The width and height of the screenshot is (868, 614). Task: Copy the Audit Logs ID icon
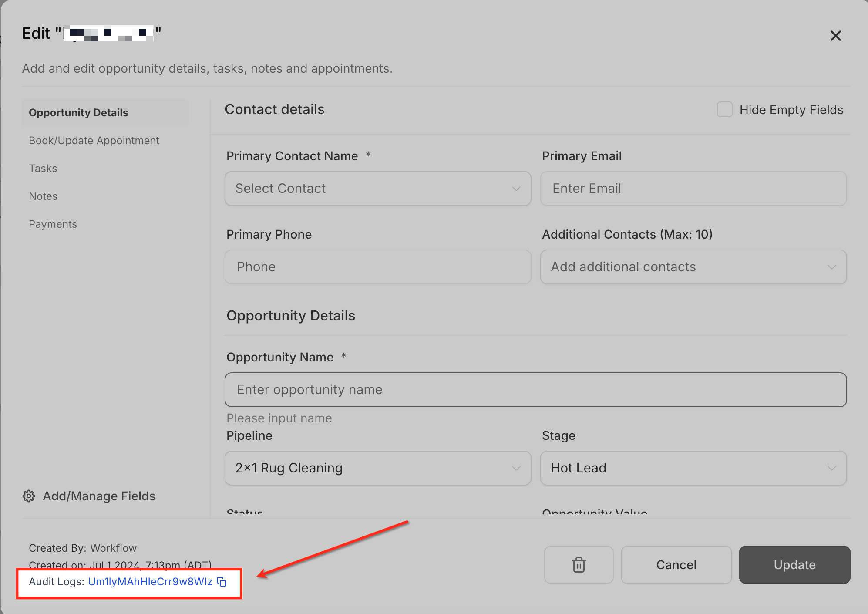[222, 582]
